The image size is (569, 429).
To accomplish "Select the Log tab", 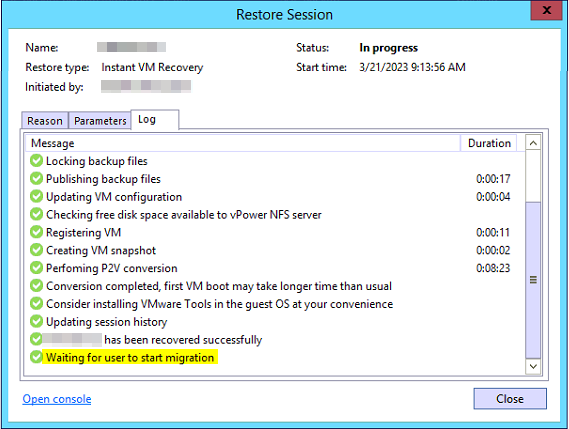I will click(155, 119).
